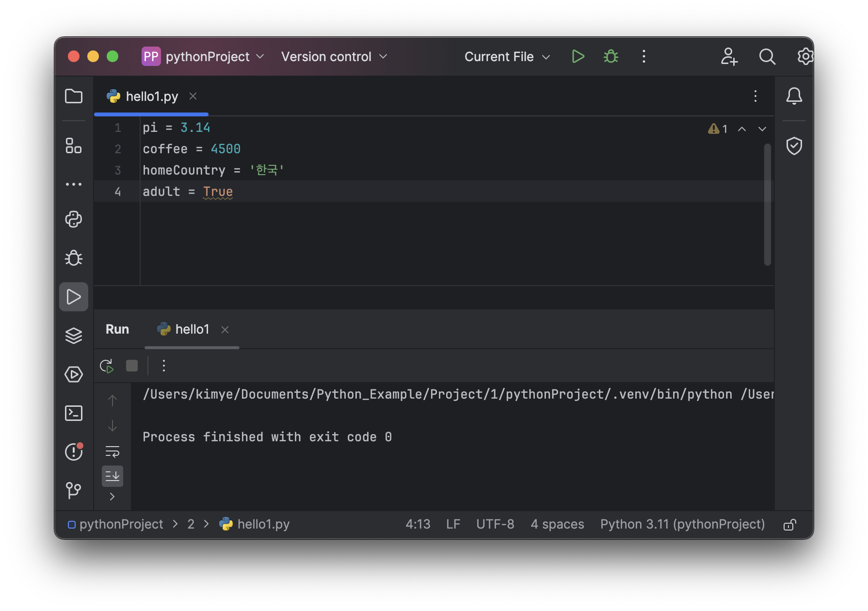Click the editor vertical scrollbar
The image size is (868, 611).
click(x=767, y=204)
